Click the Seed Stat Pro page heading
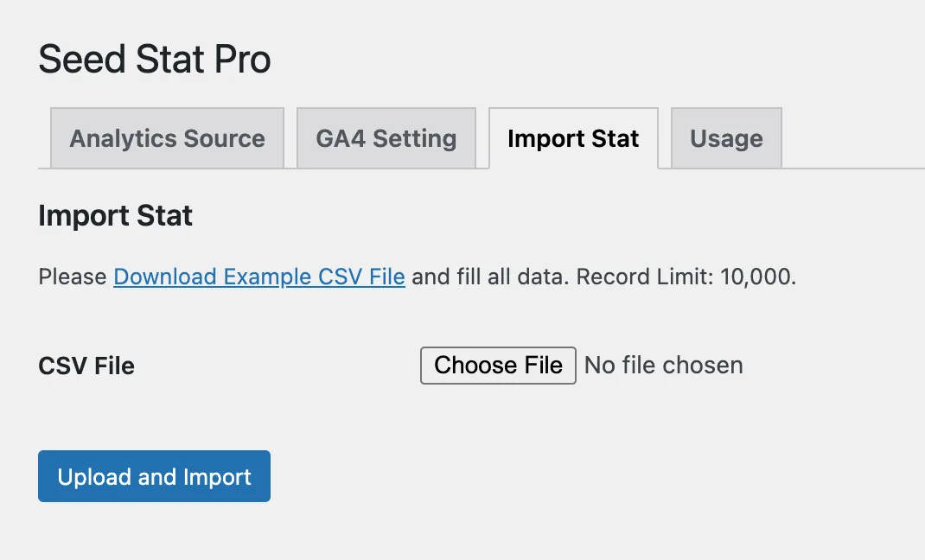The image size is (925, 560). (154, 58)
